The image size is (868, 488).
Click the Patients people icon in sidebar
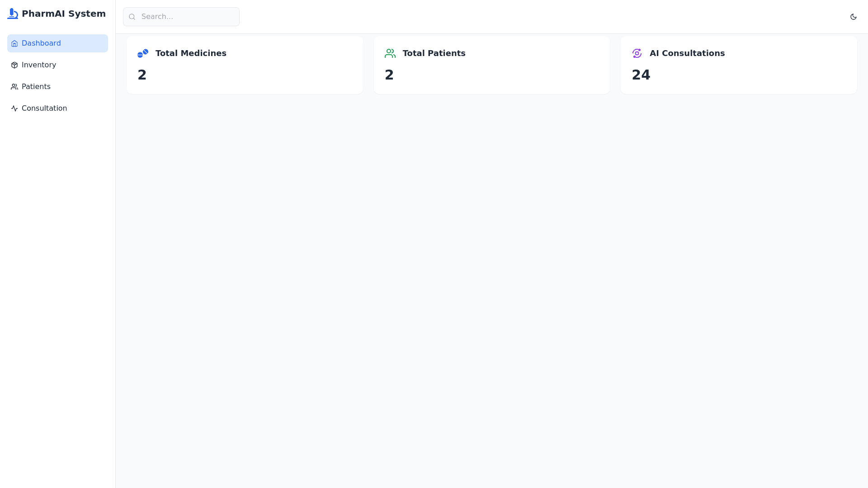[x=14, y=87]
